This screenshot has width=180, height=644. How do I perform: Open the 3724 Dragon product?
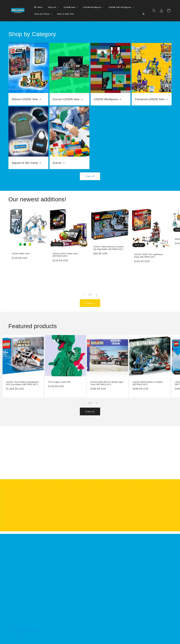(65, 366)
